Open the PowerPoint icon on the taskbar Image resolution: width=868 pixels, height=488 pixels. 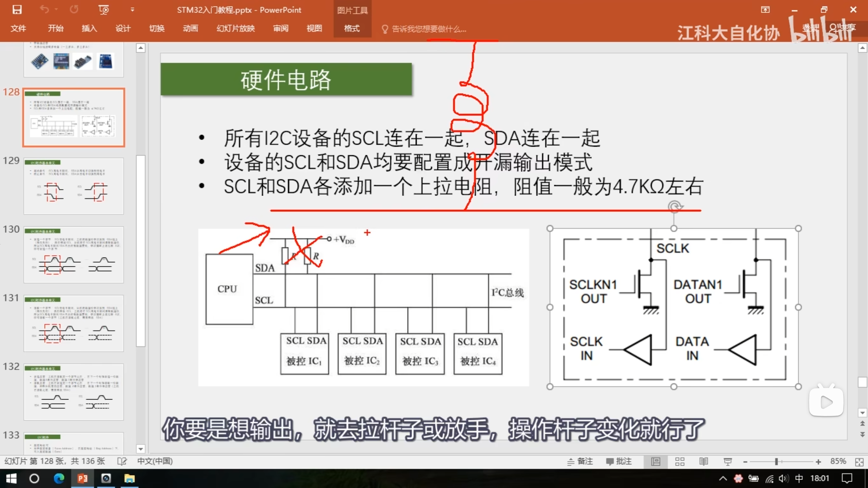(x=82, y=479)
